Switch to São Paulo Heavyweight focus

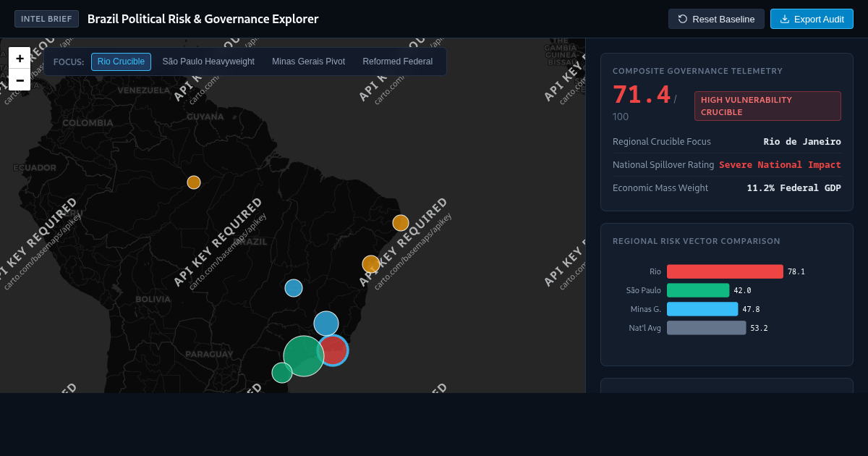(x=208, y=62)
